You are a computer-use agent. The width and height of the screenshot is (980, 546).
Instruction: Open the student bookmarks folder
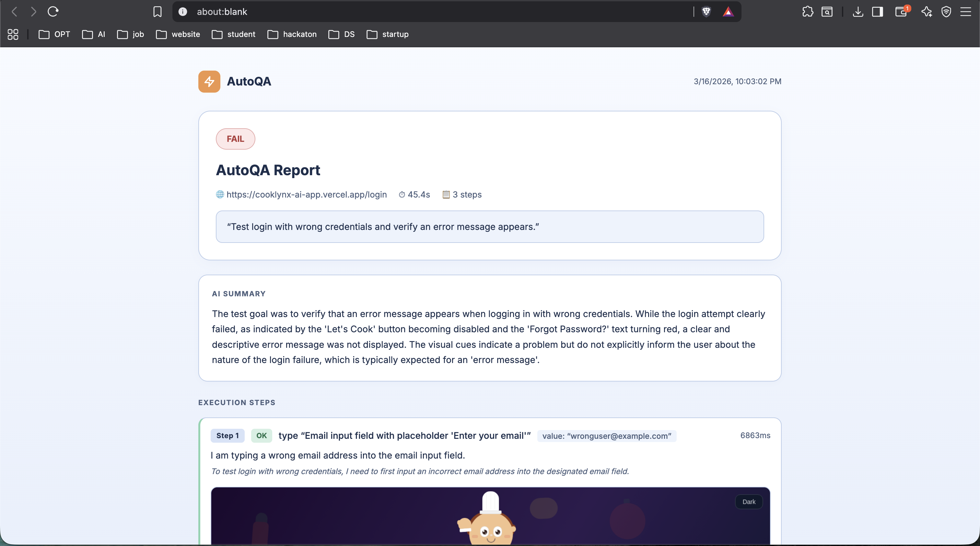pos(233,34)
